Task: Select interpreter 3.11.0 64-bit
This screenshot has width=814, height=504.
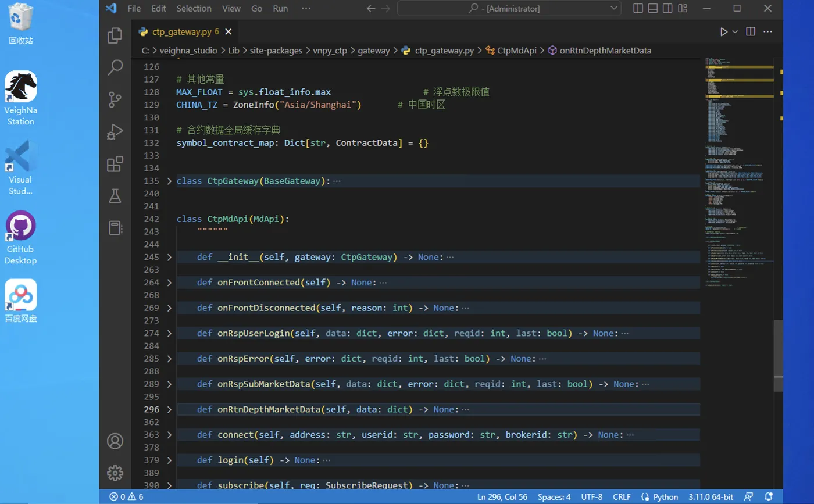Action: coord(711,497)
